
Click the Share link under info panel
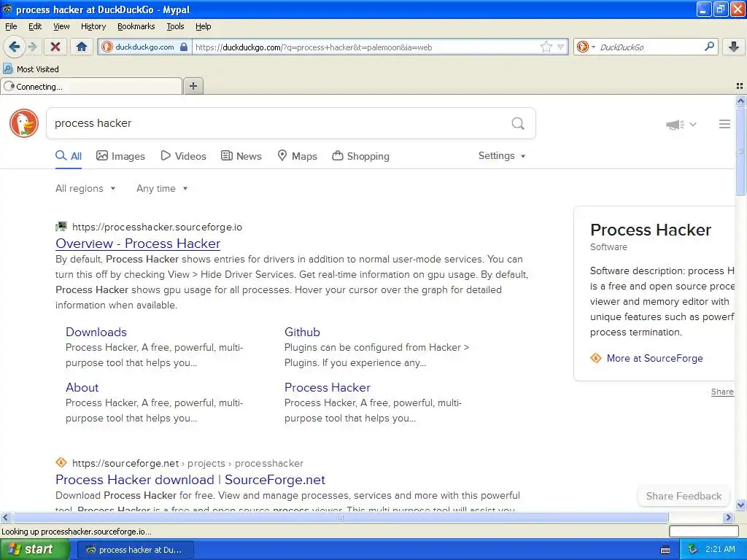point(722,392)
